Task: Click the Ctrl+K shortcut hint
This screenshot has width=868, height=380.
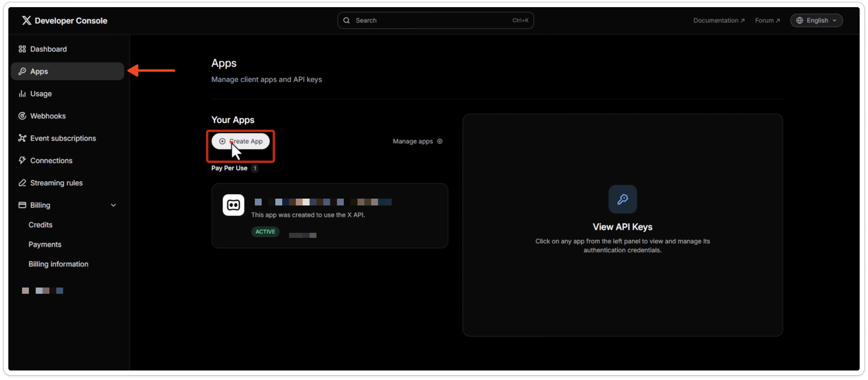Action: 520,21
